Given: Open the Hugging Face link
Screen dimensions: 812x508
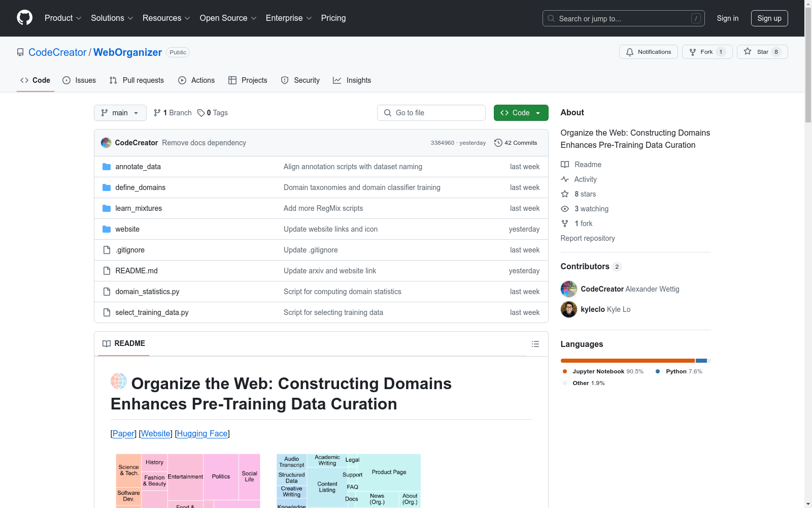Looking at the screenshot, I should point(202,433).
